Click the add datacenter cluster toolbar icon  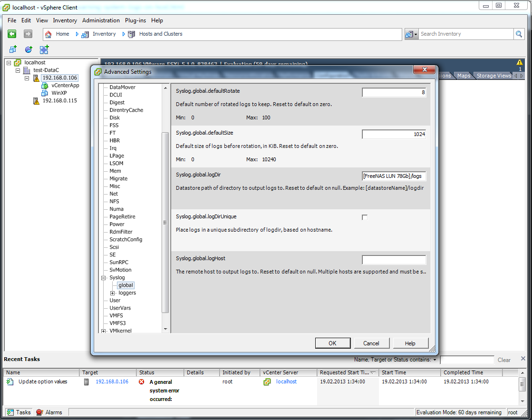coord(44,49)
